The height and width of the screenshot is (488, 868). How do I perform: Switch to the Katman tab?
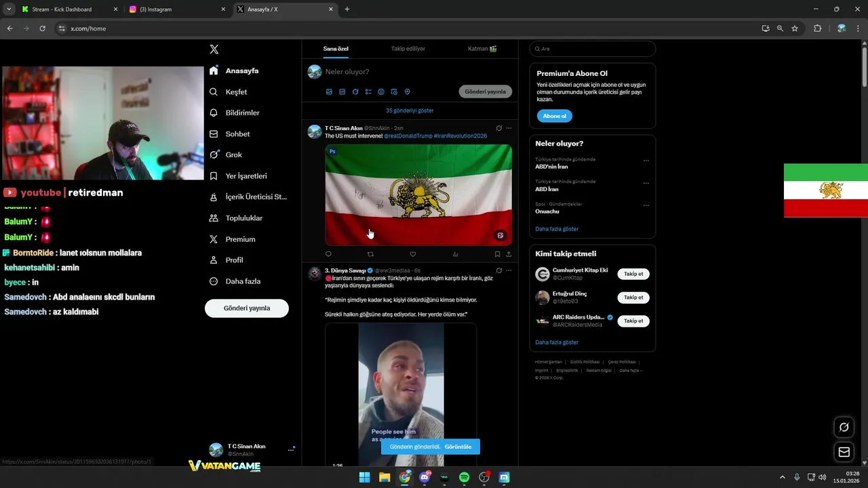coord(482,49)
